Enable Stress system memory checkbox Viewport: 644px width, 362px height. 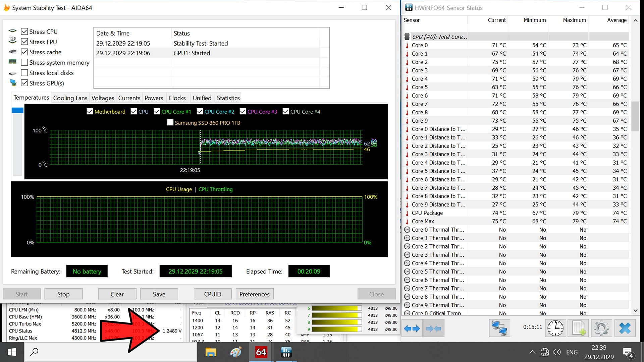pos(24,62)
